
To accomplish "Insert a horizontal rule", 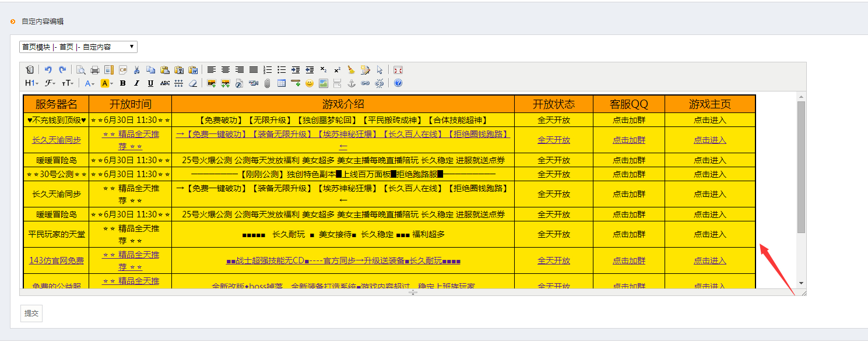I will pyautogui.click(x=296, y=83).
